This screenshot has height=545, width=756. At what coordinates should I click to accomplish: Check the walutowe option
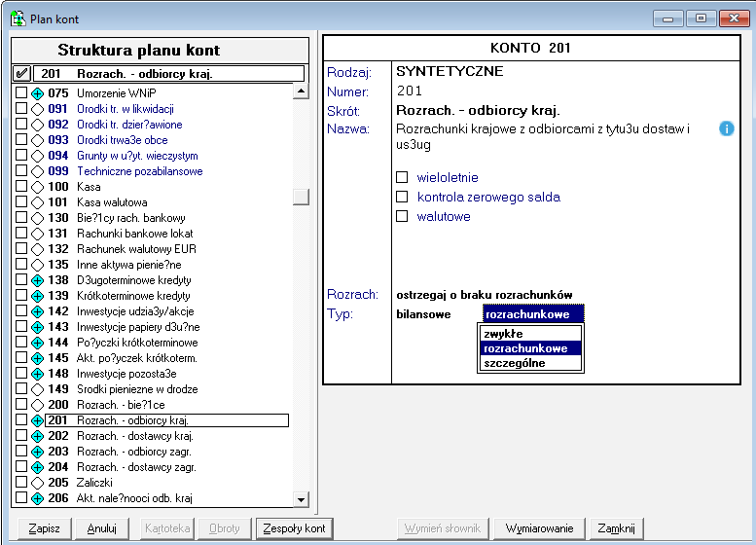click(402, 217)
